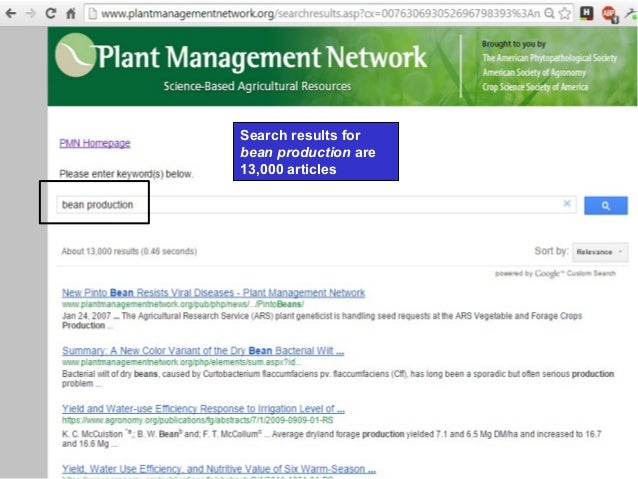Click the PintoBeans green result URL
The width and height of the screenshot is (638, 479).
pyautogui.click(x=183, y=304)
